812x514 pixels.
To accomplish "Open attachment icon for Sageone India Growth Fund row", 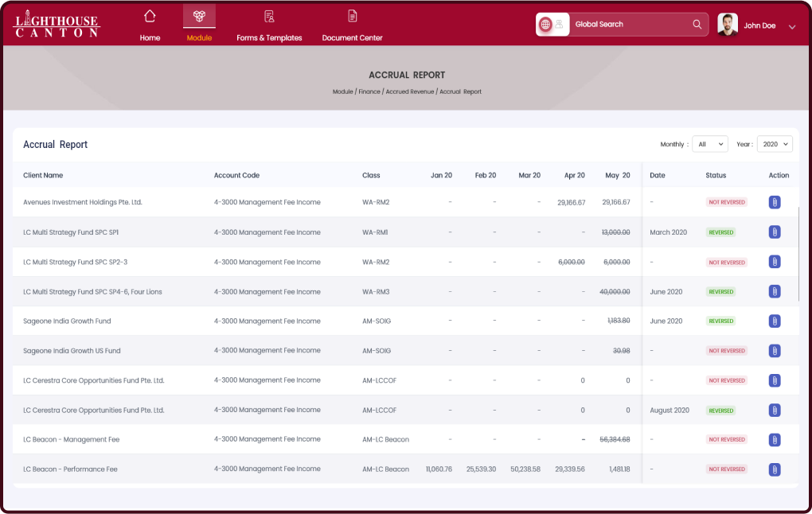I will pyautogui.click(x=775, y=321).
